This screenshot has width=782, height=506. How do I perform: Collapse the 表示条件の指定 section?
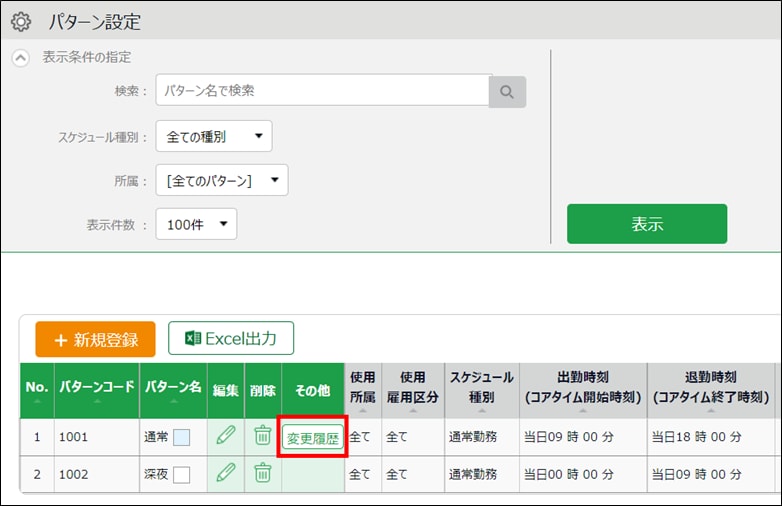click(21, 58)
